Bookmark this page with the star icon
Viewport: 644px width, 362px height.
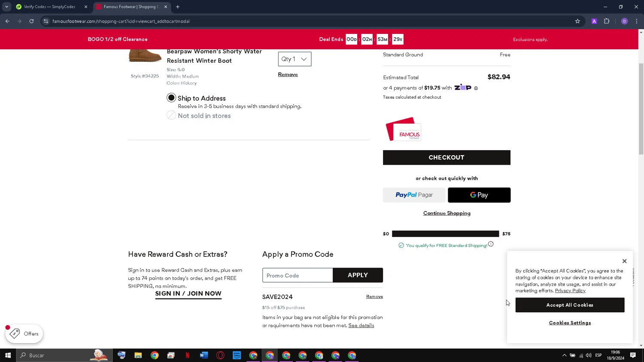tap(577, 21)
